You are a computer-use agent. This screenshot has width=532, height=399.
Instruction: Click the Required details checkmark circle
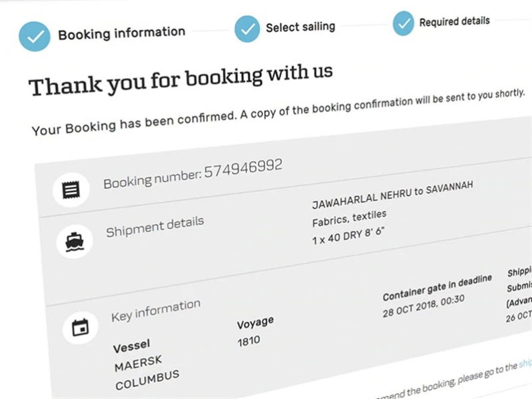(x=403, y=23)
